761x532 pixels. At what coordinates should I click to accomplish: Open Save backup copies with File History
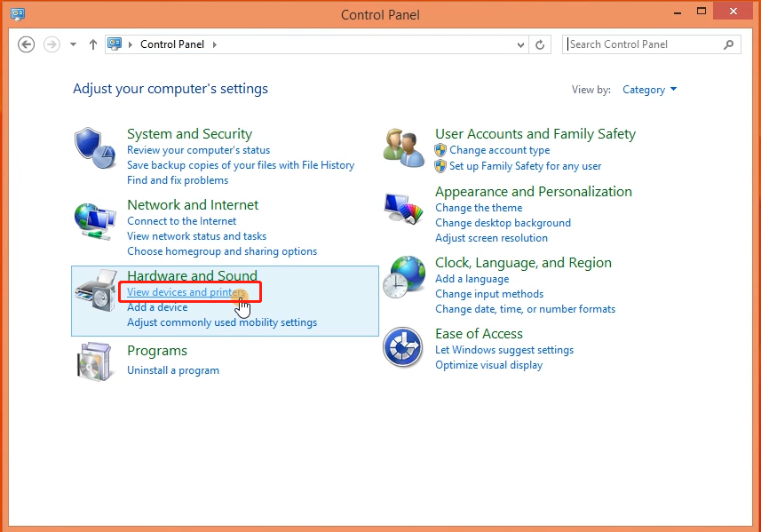(241, 165)
